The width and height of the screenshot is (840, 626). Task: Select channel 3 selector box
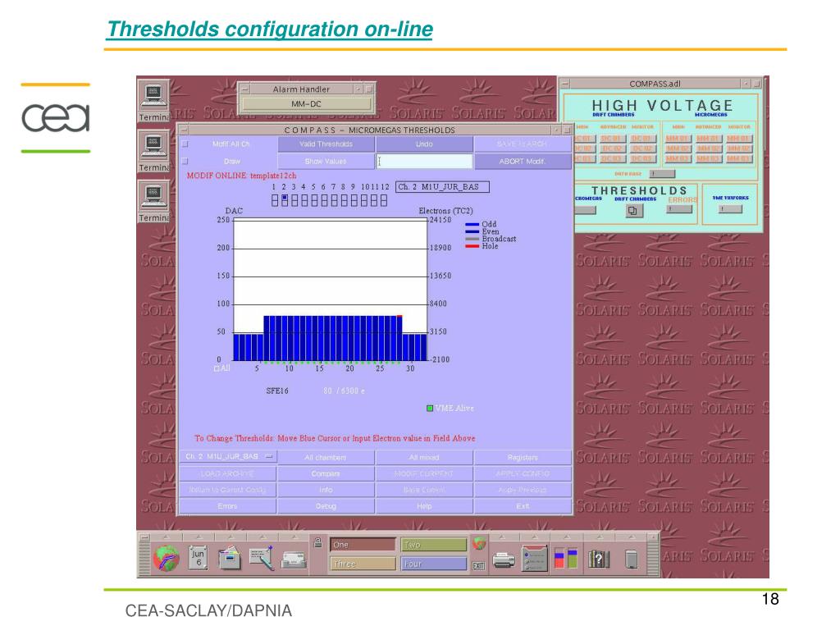coord(294,200)
